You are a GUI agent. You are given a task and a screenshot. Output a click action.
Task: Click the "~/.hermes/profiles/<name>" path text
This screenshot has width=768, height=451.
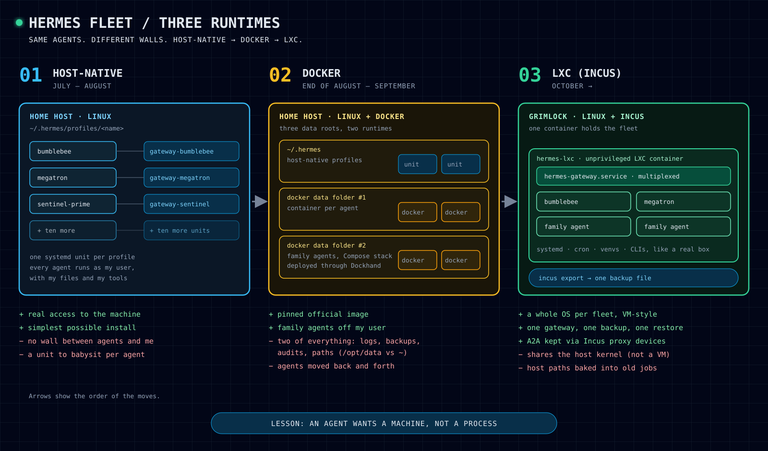[x=76, y=128]
